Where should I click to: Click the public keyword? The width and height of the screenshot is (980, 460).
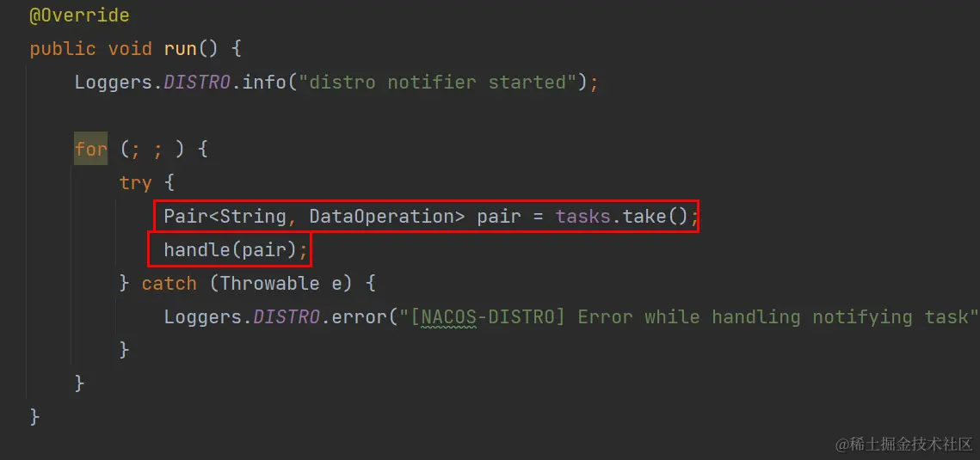click(x=63, y=49)
